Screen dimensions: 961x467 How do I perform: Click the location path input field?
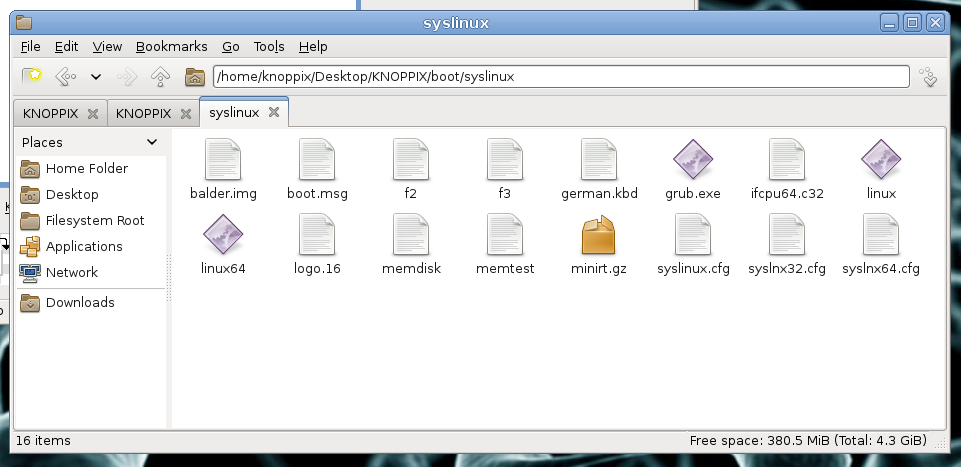560,76
